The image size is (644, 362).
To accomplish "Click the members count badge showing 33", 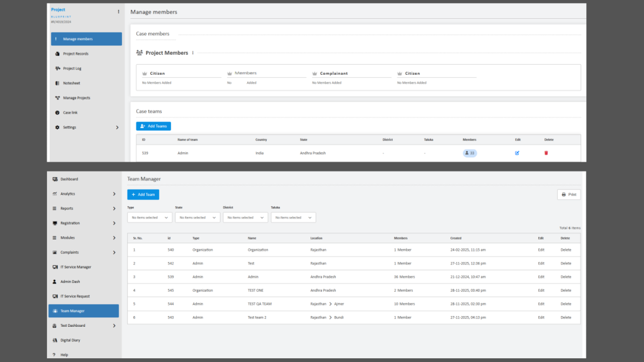I will point(470,153).
